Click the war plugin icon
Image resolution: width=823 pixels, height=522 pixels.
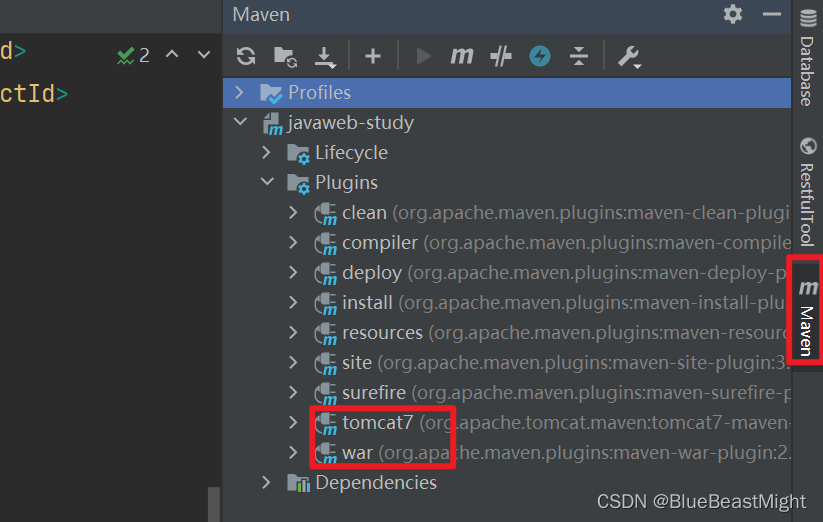coord(325,453)
